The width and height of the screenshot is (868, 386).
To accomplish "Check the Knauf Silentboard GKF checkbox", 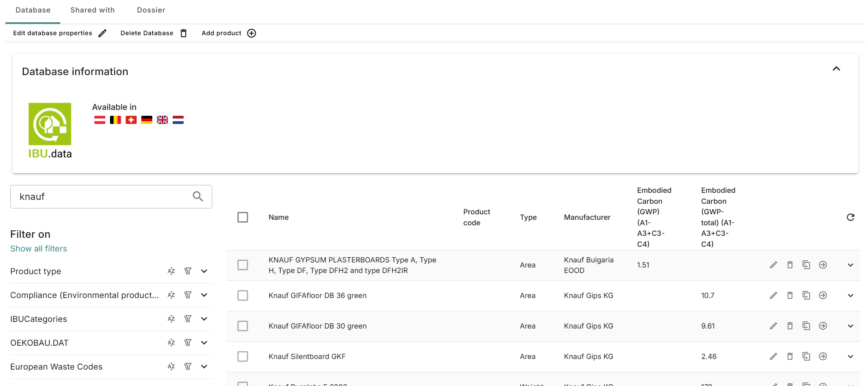I will pyautogui.click(x=243, y=357).
